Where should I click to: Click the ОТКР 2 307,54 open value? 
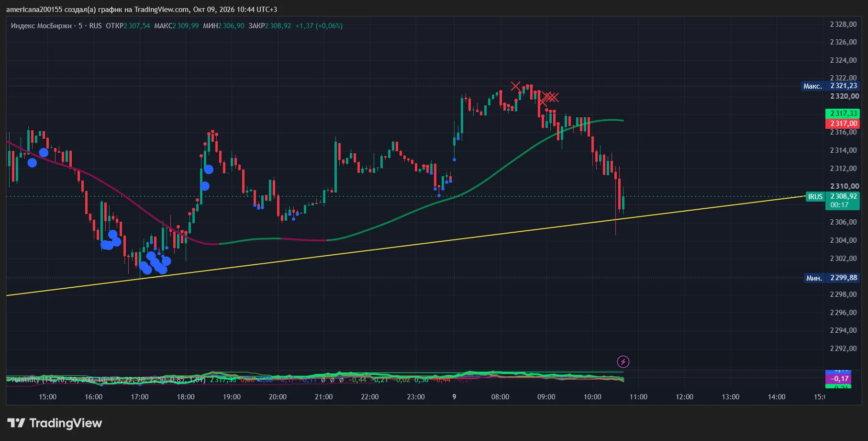[128, 26]
